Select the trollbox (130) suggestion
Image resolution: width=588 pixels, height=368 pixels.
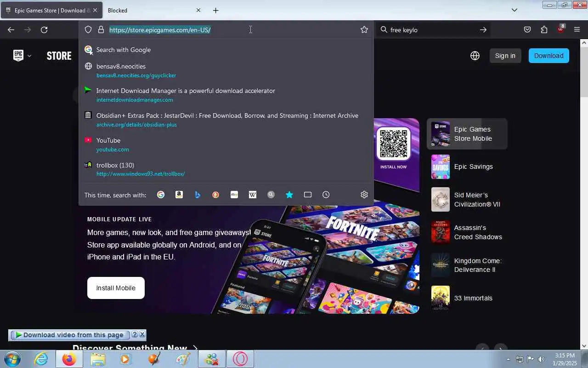[x=226, y=170]
